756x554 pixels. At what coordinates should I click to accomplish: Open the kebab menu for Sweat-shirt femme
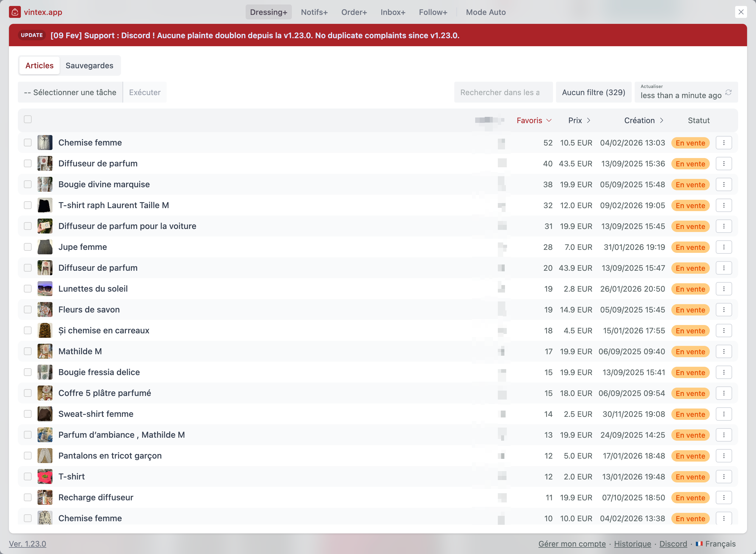(x=724, y=414)
